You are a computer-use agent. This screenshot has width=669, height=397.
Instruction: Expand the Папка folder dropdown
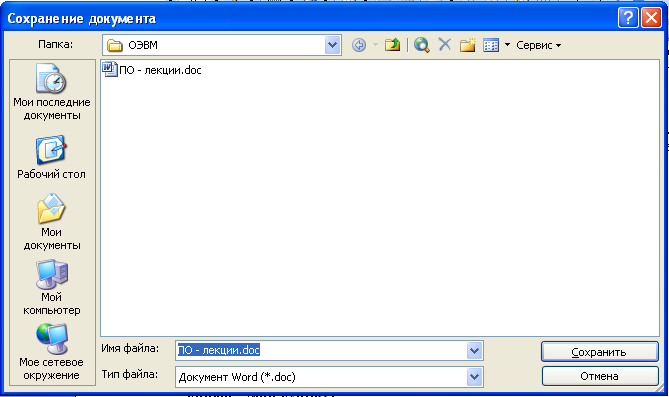[x=332, y=45]
